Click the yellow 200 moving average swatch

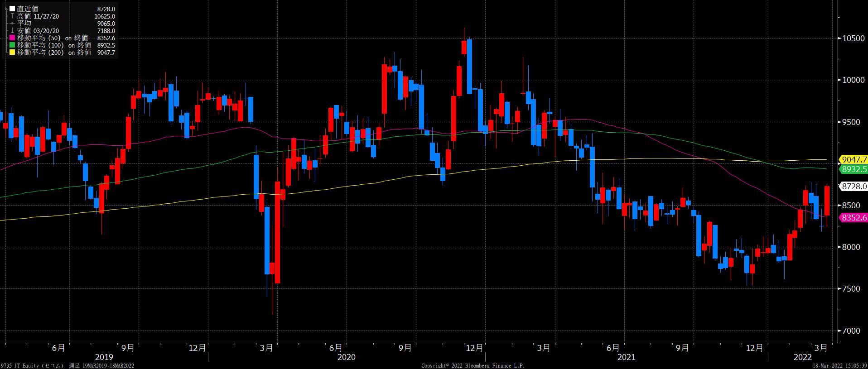[x=12, y=53]
